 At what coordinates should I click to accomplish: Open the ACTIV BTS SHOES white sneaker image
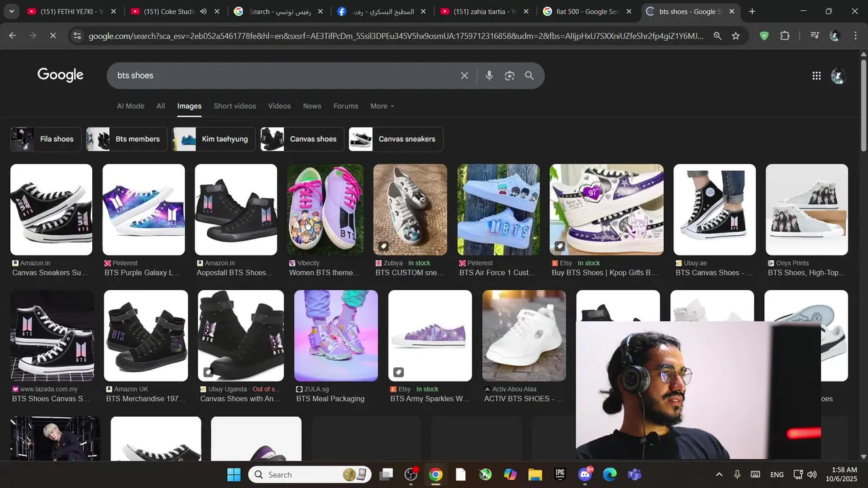[x=524, y=335]
